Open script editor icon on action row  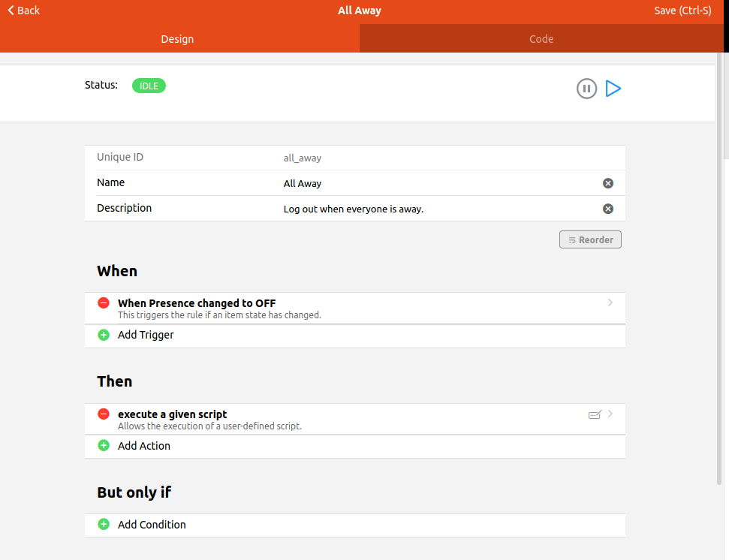point(595,414)
